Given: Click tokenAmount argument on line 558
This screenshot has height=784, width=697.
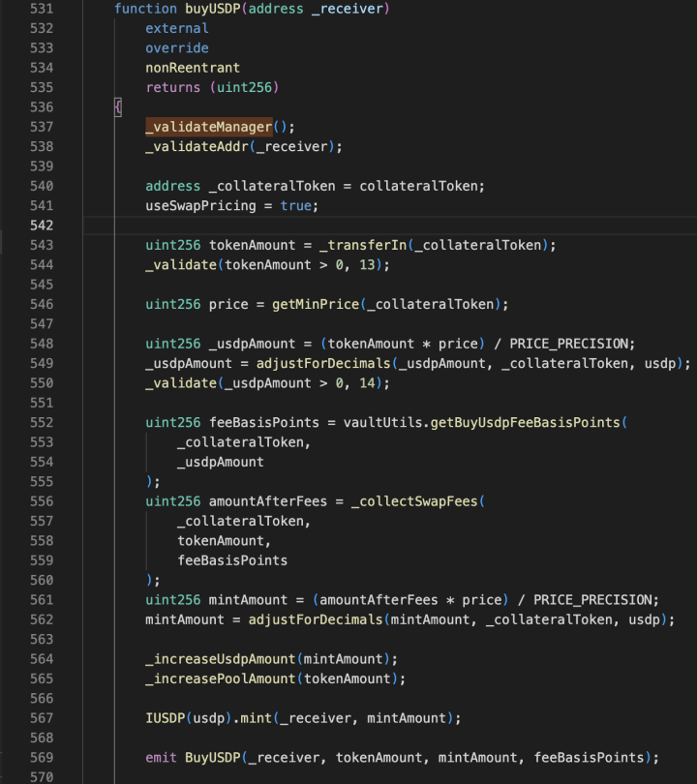Looking at the screenshot, I should [x=221, y=541].
